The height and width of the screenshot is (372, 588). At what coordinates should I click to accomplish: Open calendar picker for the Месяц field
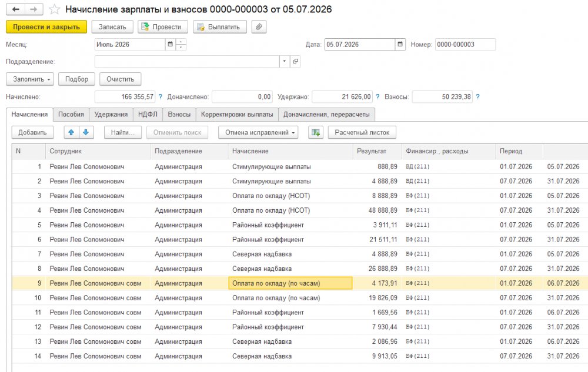coord(171,44)
